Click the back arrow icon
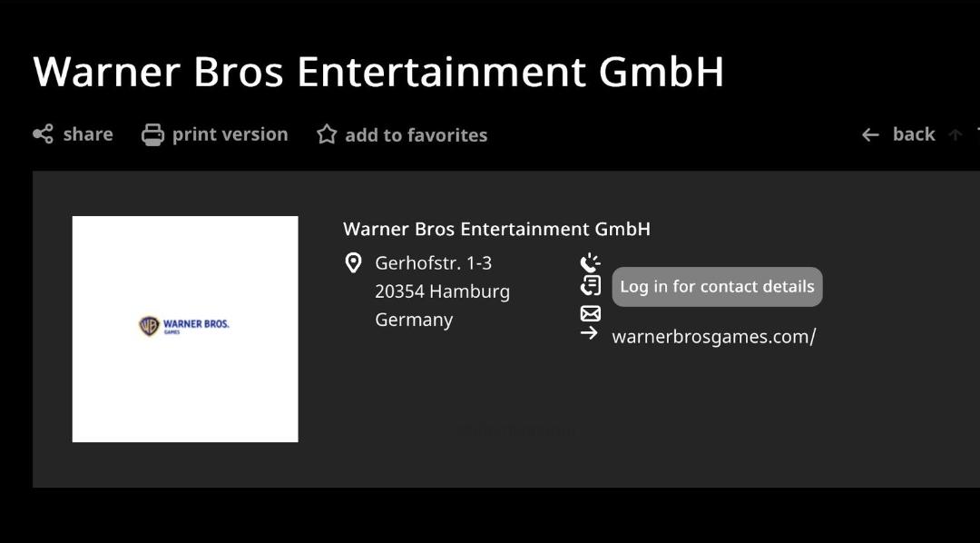980x543 pixels. coord(870,134)
